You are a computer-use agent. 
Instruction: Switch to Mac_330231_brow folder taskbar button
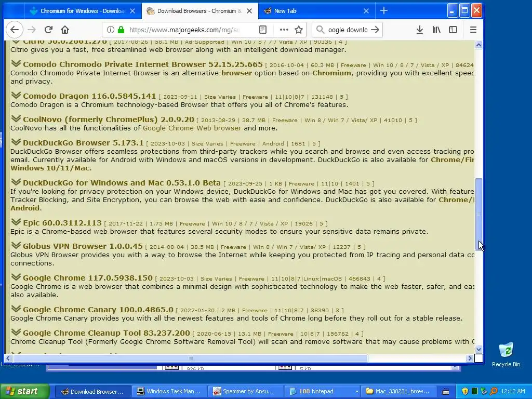point(398,392)
